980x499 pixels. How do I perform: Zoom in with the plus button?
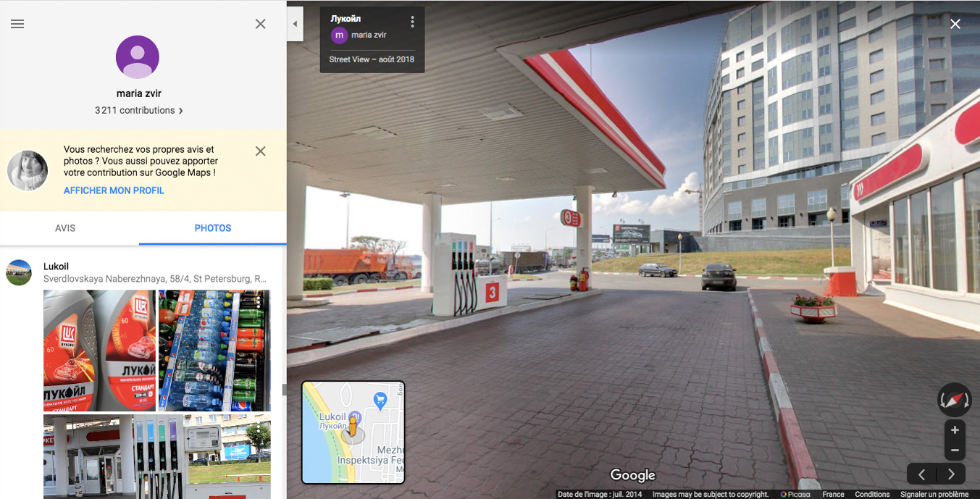coord(955,430)
